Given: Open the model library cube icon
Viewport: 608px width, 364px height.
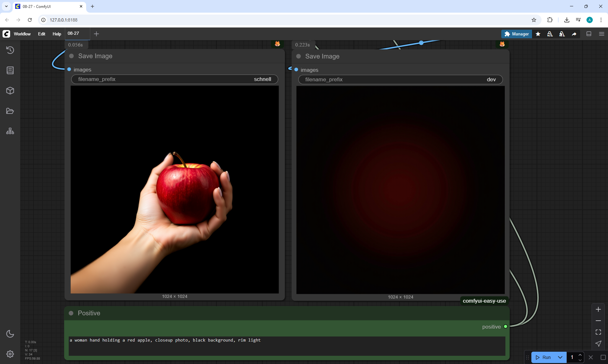Looking at the screenshot, I should (x=10, y=91).
